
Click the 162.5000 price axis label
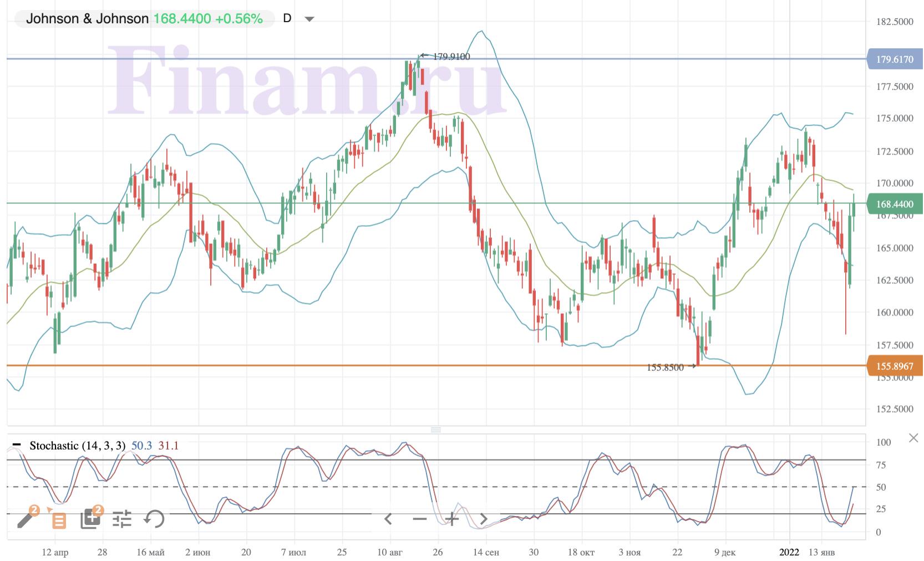point(895,280)
